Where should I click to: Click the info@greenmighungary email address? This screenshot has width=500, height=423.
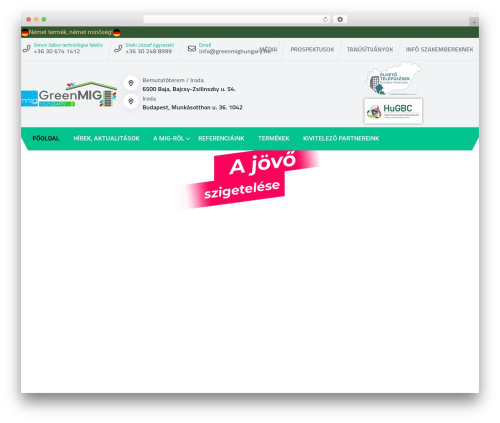coord(234,51)
